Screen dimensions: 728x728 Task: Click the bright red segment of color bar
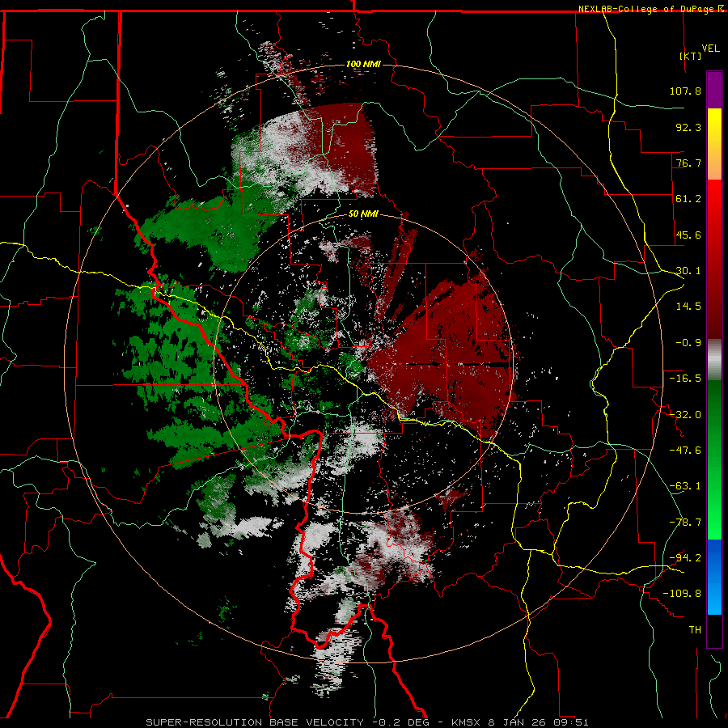pyautogui.click(x=714, y=206)
